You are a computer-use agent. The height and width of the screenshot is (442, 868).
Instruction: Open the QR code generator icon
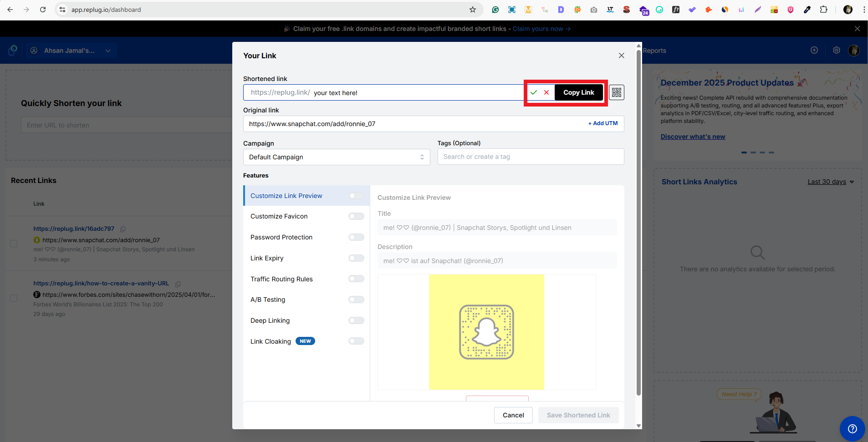point(617,92)
